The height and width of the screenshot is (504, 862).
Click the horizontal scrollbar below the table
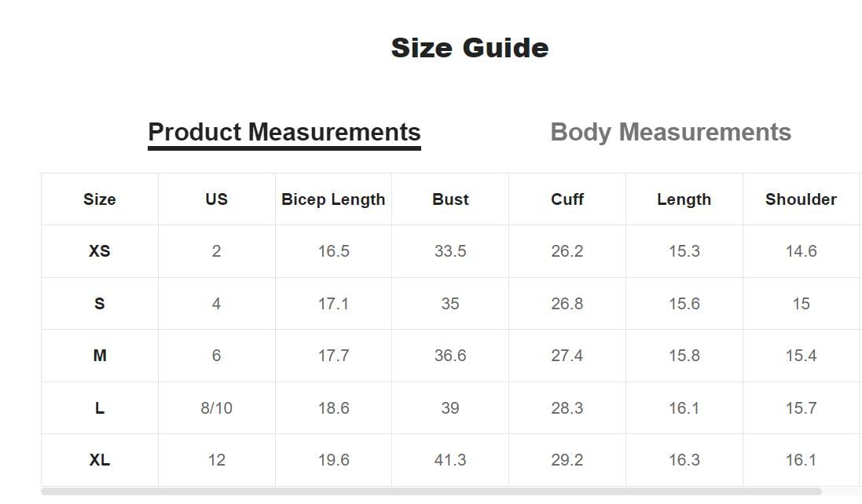431,491
